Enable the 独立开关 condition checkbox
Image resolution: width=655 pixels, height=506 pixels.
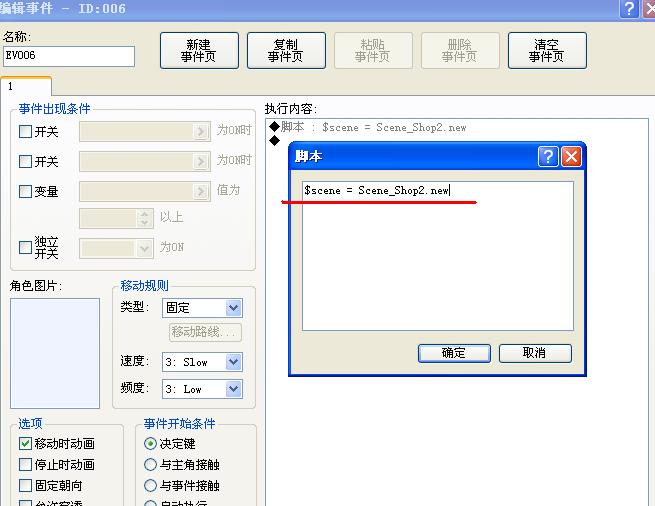[25, 247]
